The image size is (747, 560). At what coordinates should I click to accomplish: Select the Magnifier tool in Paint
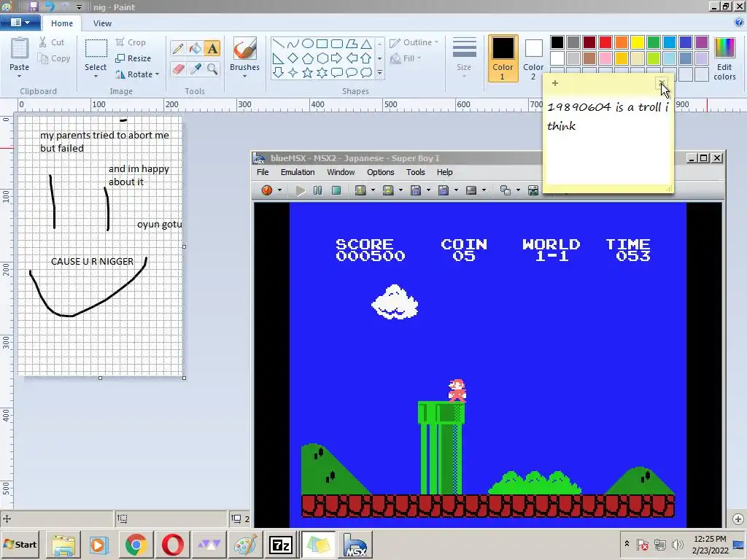(x=212, y=69)
